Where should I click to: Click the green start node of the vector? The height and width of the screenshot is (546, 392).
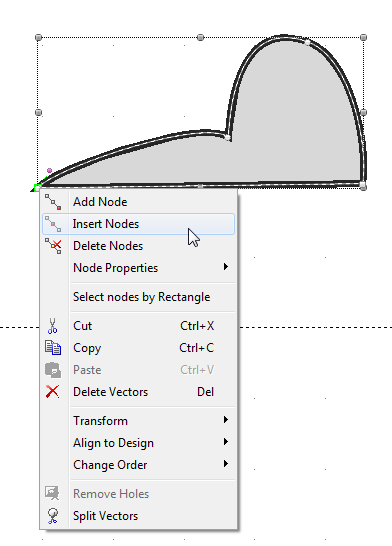pos(37,187)
